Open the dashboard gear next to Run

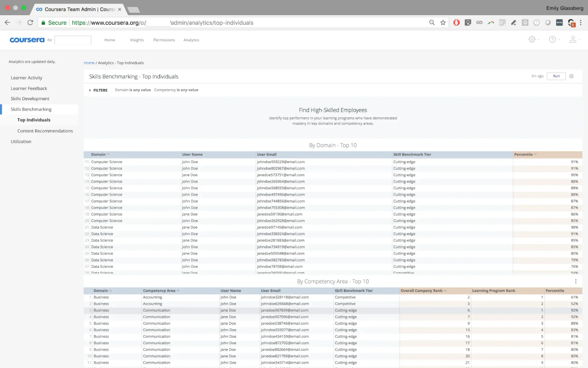[571, 76]
